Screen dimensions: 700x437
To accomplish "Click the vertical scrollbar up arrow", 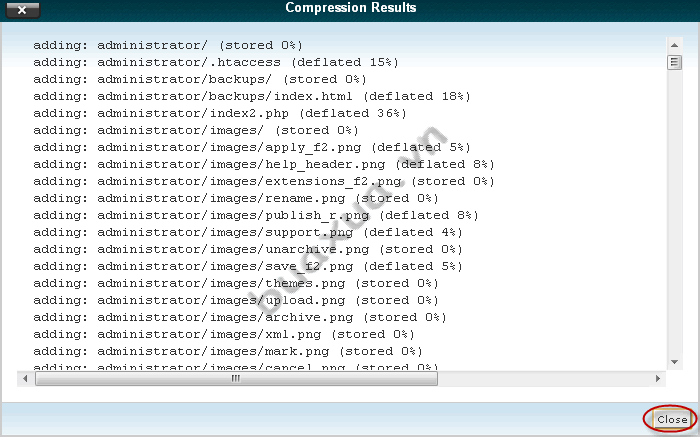I will click(x=675, y=45).
